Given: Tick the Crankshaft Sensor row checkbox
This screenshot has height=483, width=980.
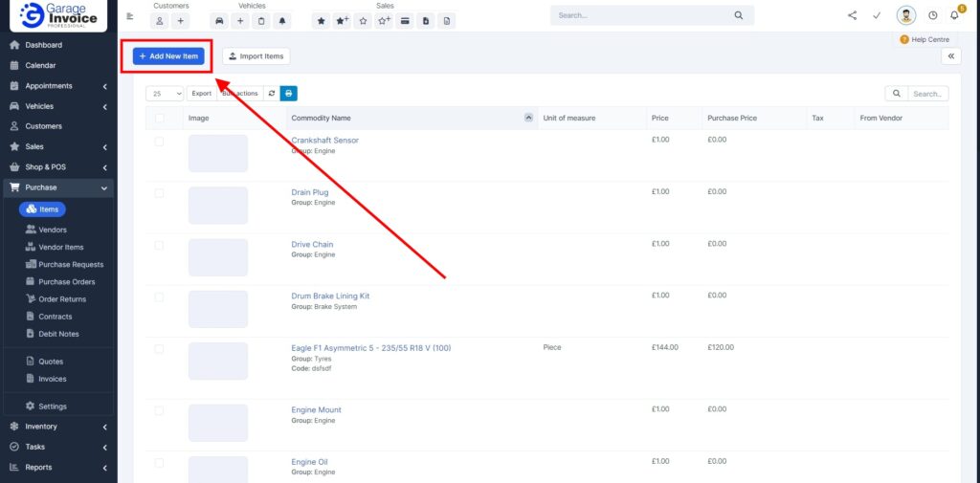Looking at the screenshot, I should tap(159, 141).
